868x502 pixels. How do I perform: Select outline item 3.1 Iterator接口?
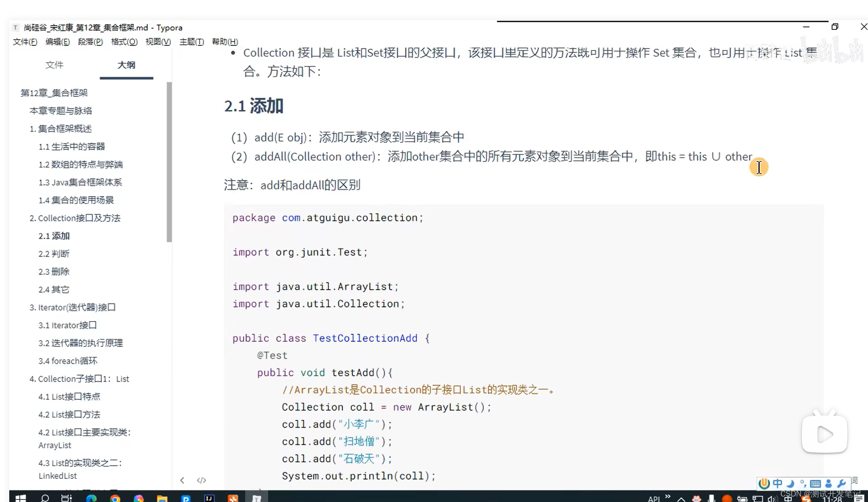[67, 325]
